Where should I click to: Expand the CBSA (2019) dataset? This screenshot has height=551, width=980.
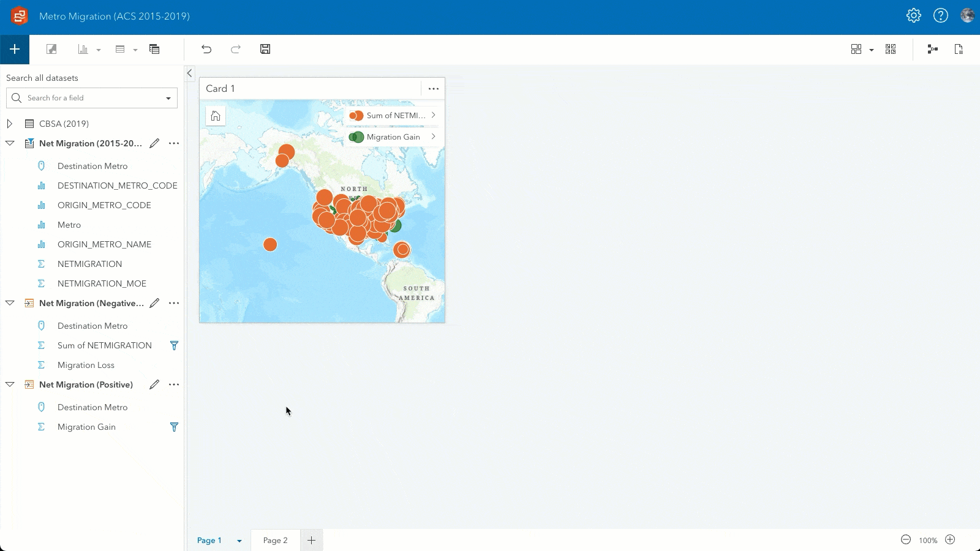10,124
